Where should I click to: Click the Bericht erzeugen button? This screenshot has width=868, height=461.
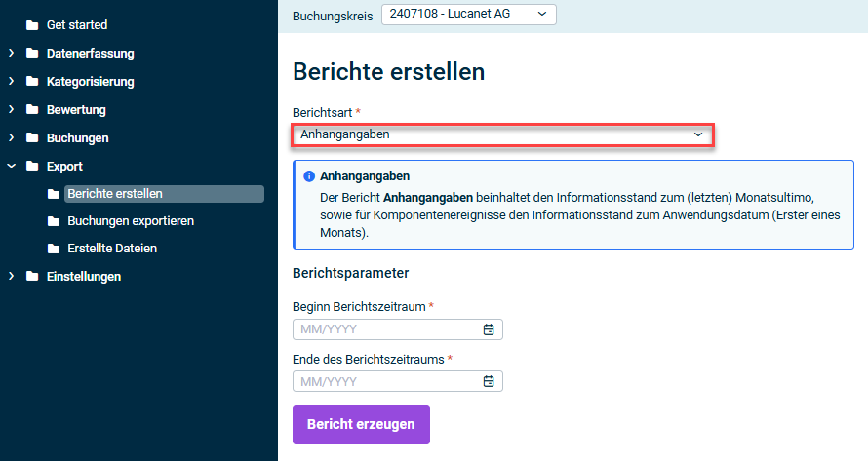click(361, 425)
